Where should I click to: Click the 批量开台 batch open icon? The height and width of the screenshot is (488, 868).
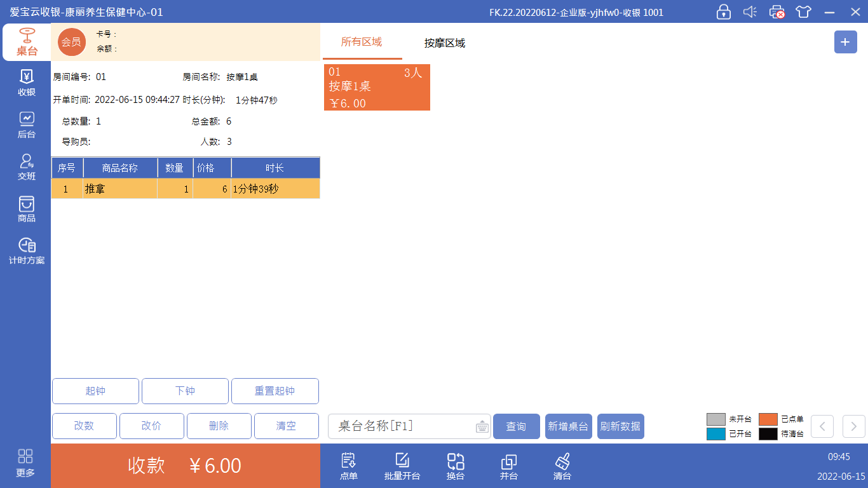pos(402,466)
